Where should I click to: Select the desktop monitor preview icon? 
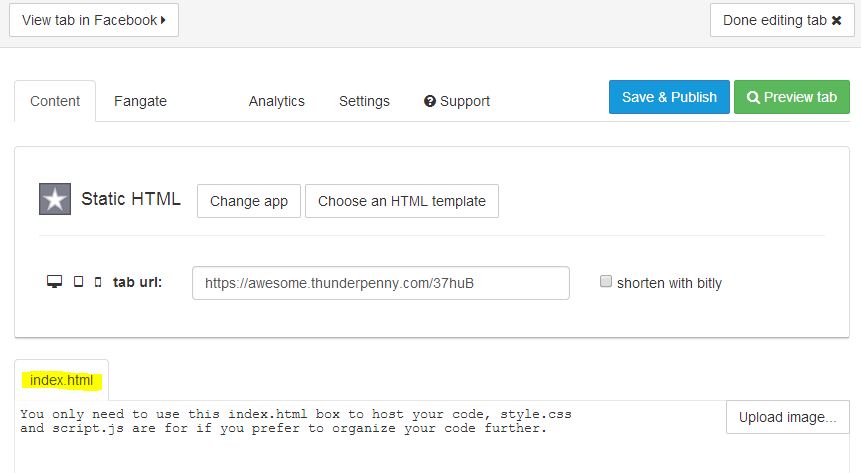[x=54, y=282]
